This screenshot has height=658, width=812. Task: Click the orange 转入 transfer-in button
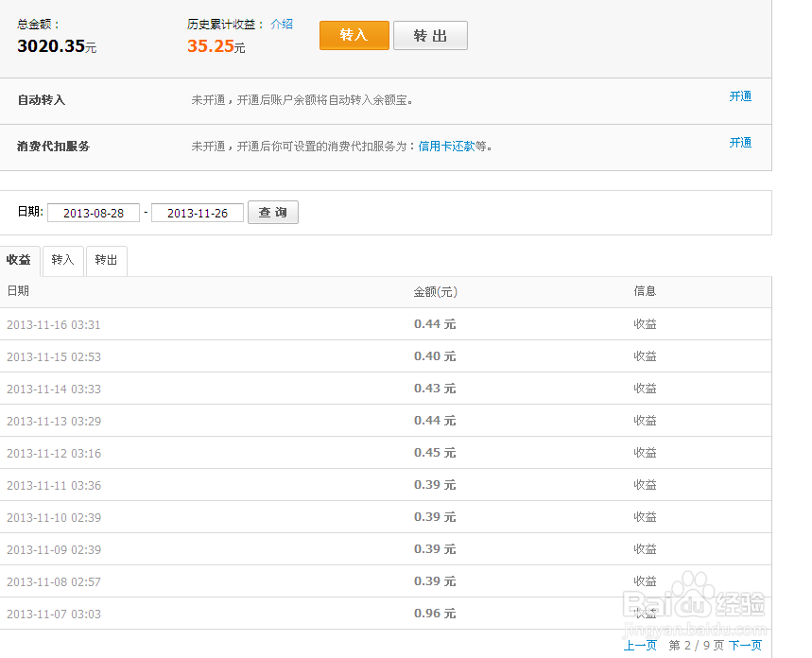click(x=354, y=35)
